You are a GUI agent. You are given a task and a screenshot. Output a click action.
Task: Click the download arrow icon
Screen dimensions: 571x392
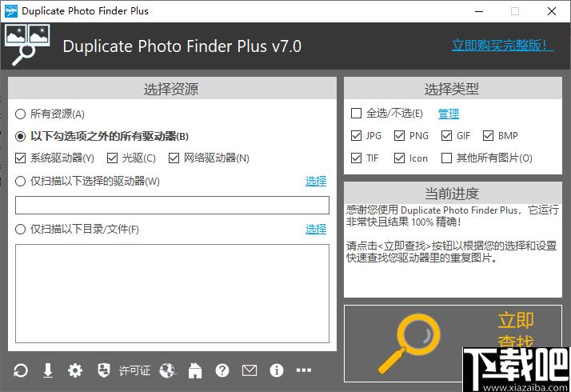(x=48, y=371)
